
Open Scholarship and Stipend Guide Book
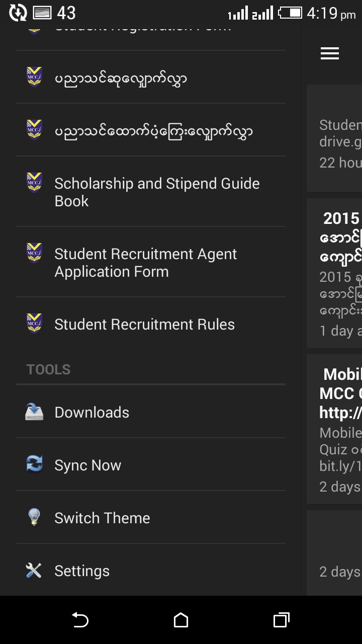point(157,192)
